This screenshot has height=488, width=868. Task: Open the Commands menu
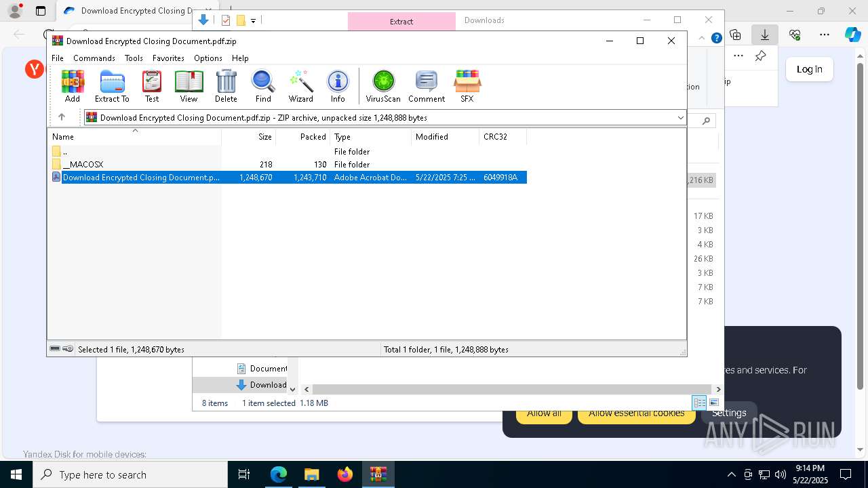click(94, 58)
